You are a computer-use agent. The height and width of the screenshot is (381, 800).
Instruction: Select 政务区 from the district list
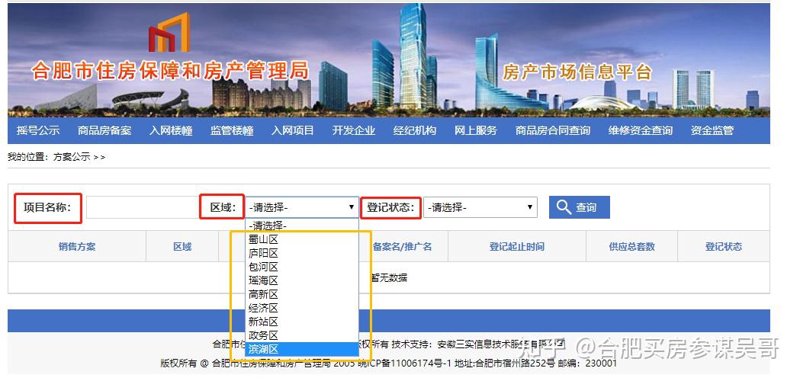pos(302,336)
